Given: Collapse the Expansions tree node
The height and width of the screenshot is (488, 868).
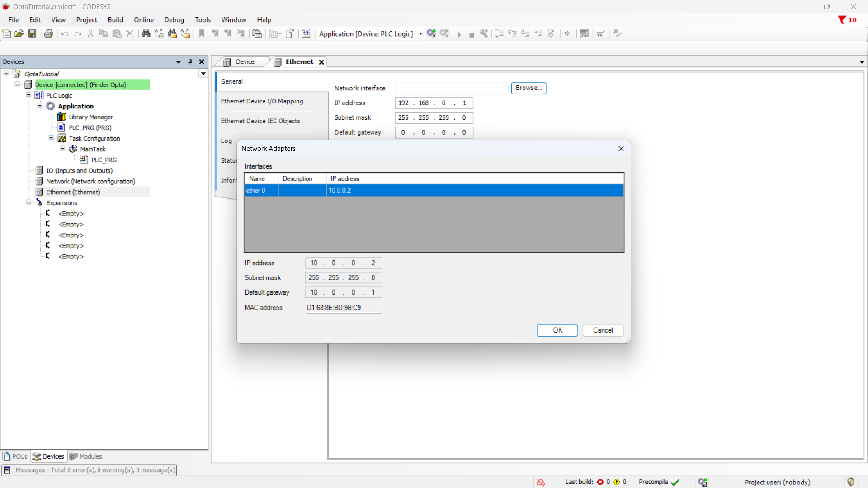Looking at the screenshot, I should pos(28,202).
